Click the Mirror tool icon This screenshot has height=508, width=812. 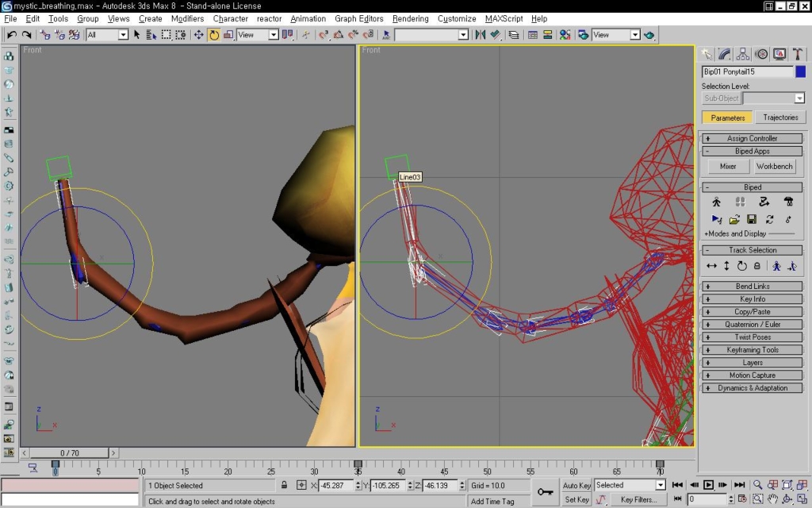point(480,35)
